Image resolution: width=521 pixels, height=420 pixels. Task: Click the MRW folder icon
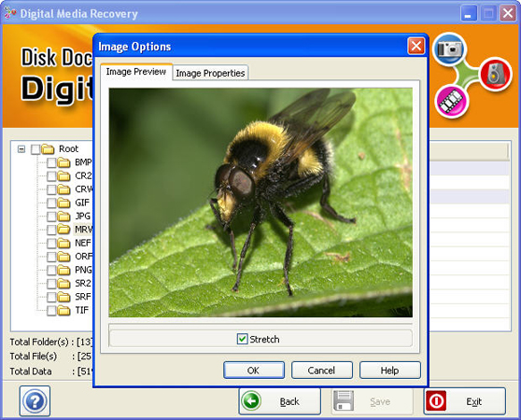[x=63, y=230]
